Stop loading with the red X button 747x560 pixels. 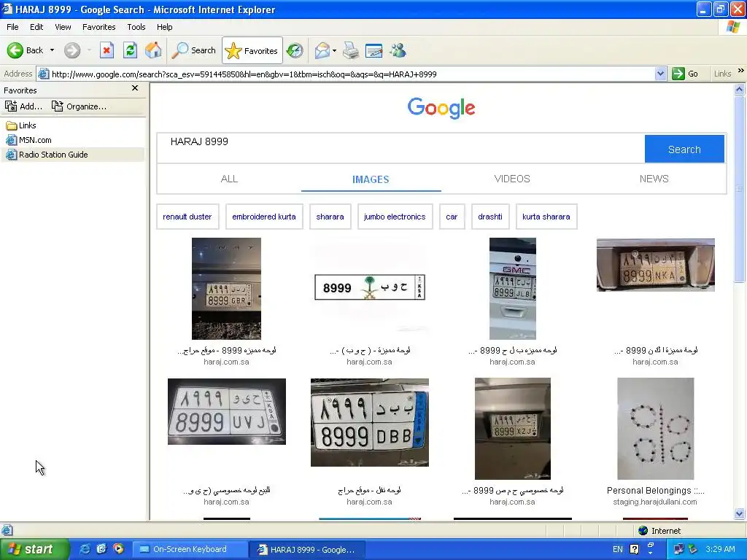coord(107,50)
